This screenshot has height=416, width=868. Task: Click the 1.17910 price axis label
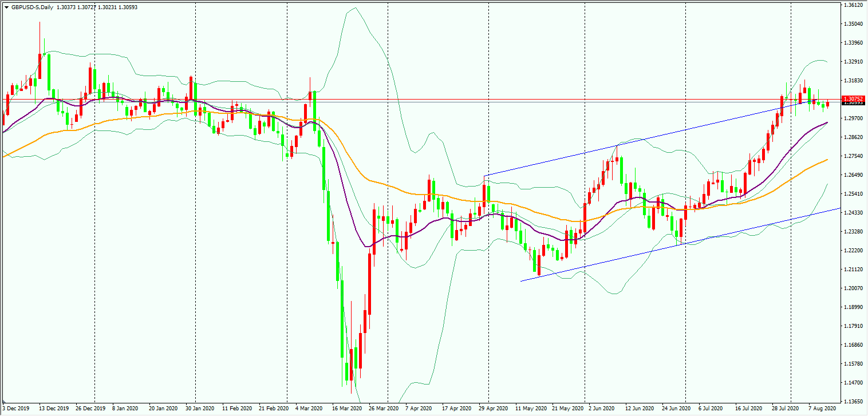[853, 326]
